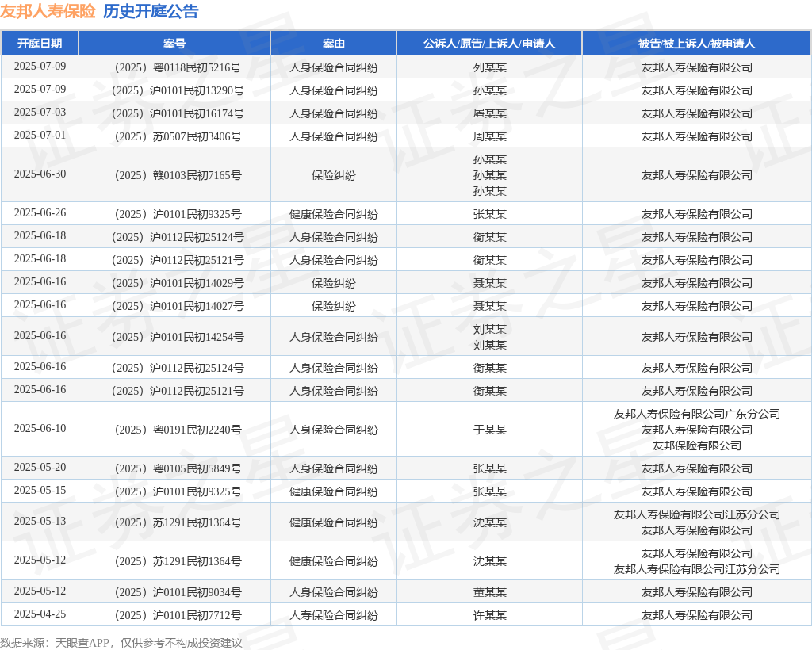Click case number 粤0118民初5216号
This screenshot has height=650, width=812.
coord(178,67)
